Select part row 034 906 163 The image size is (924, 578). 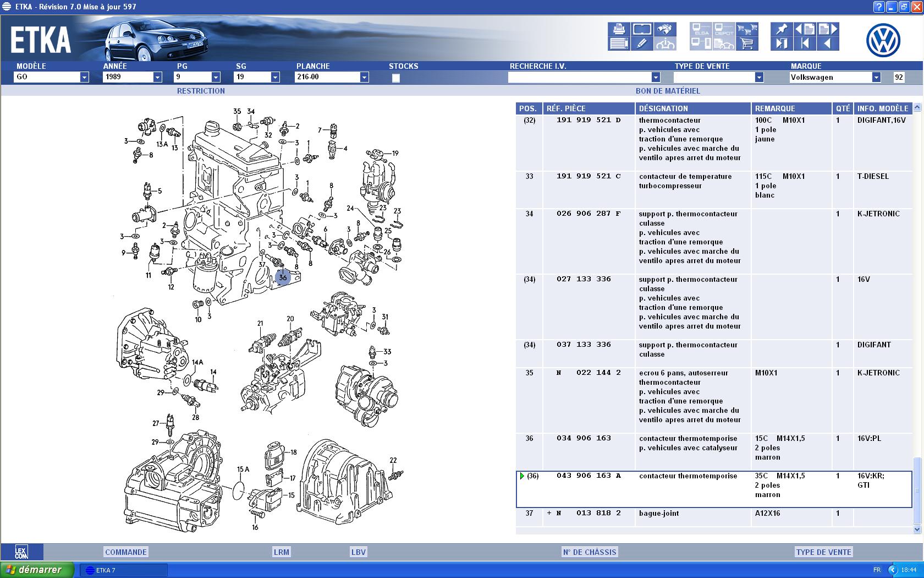[714, 452]
